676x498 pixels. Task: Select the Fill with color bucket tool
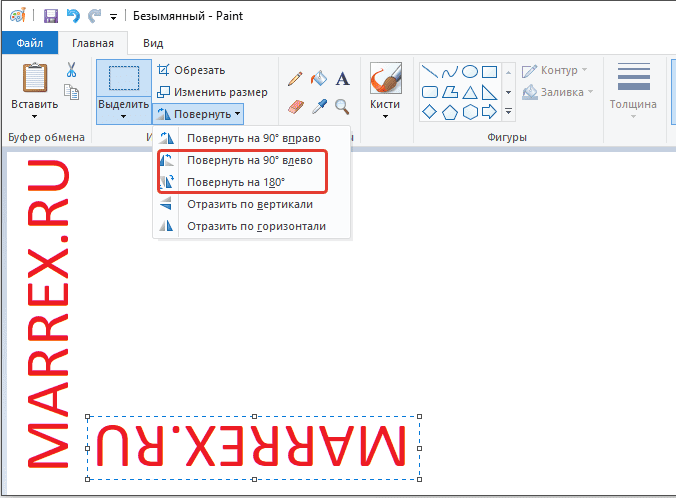[x=319, y=78]
